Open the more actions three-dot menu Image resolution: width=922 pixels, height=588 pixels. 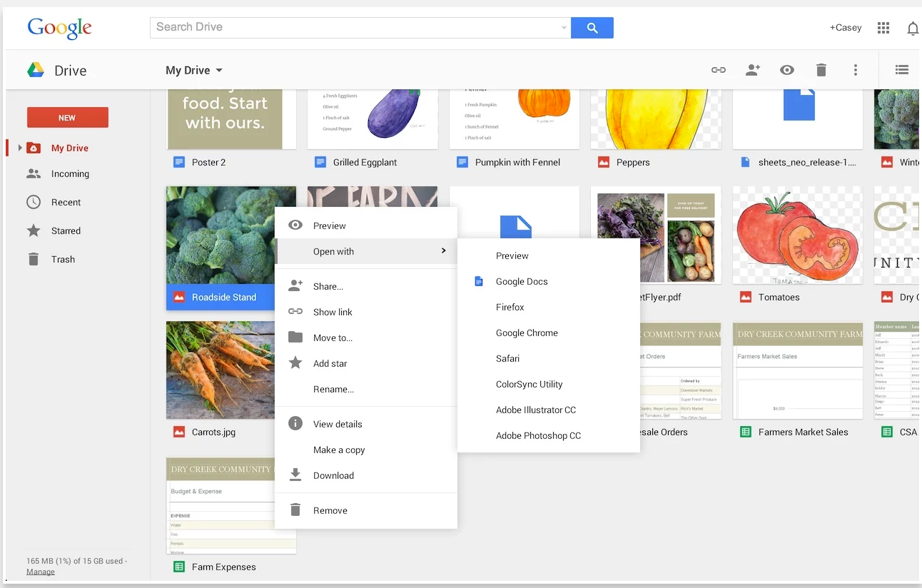tap(856, 70)
